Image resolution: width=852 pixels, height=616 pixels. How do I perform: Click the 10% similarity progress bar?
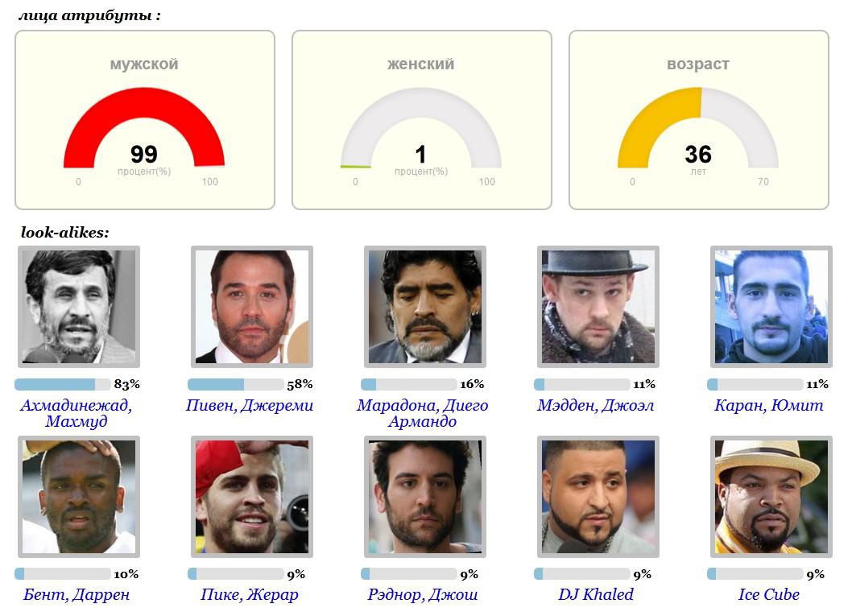click(x=63, y=574)
